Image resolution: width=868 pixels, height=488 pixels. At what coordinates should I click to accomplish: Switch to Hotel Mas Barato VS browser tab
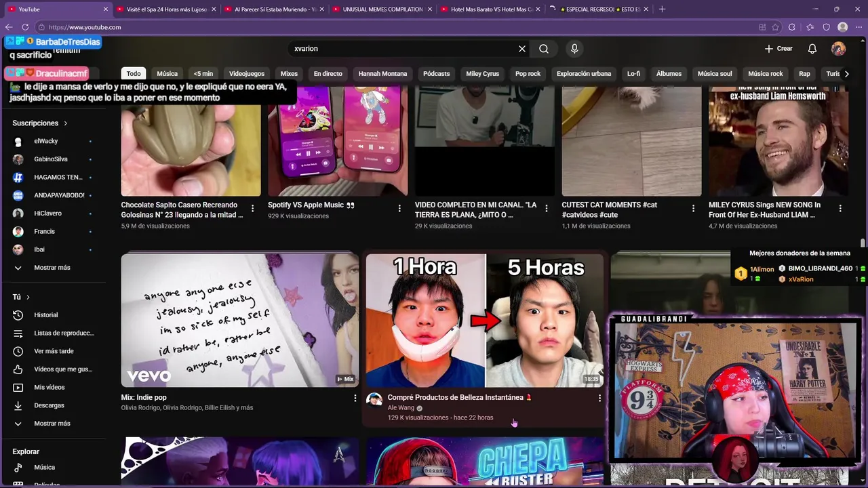[x=491, y=9]
